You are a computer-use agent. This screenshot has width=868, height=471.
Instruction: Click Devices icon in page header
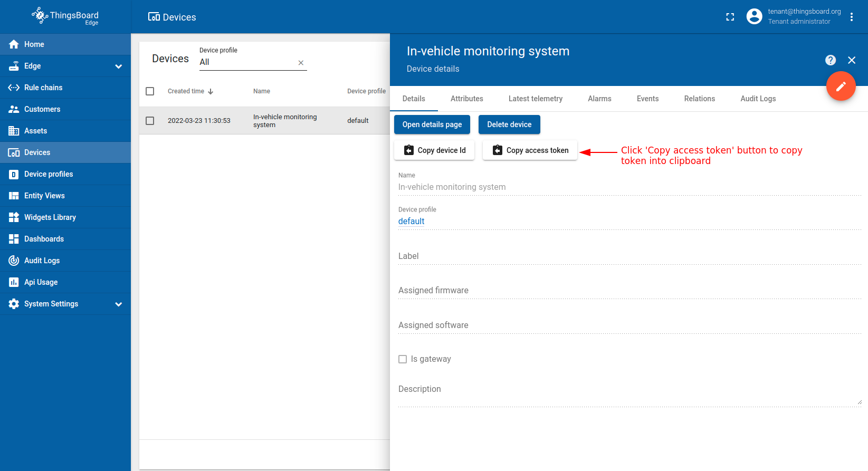[x=154, y=17]
